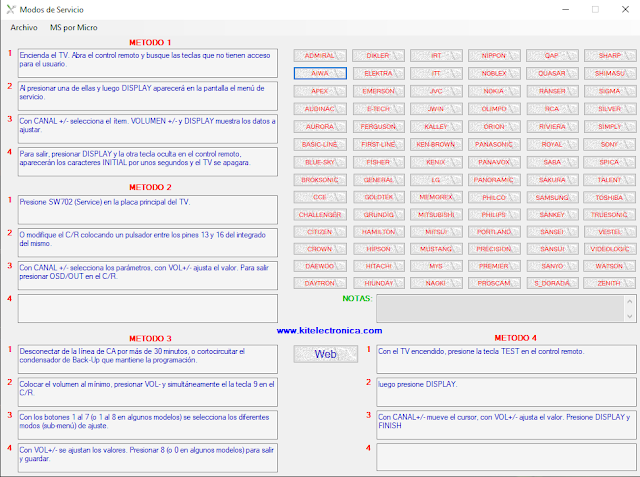Pick the SANYO brand button
Viewport: 640px width, 477px height.
pos(552,266)
